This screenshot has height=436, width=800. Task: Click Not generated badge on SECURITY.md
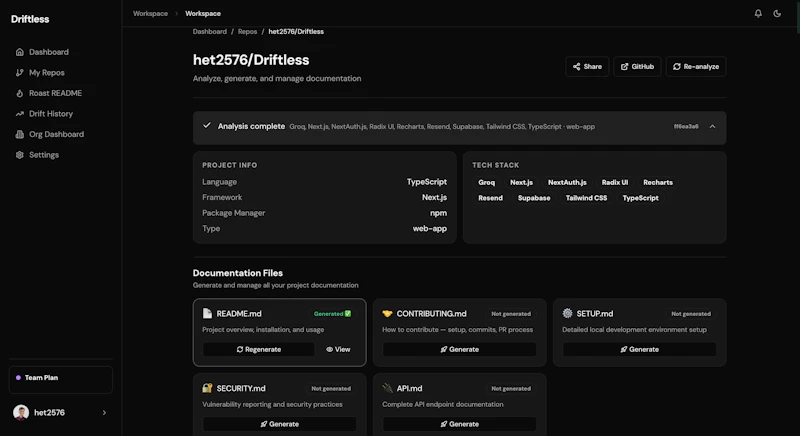331,389
